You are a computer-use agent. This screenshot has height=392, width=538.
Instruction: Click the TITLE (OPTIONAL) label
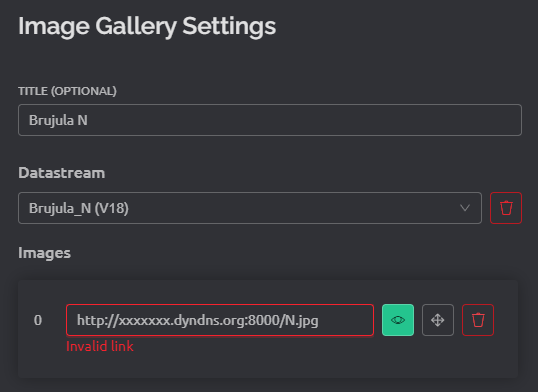[67, 91]
